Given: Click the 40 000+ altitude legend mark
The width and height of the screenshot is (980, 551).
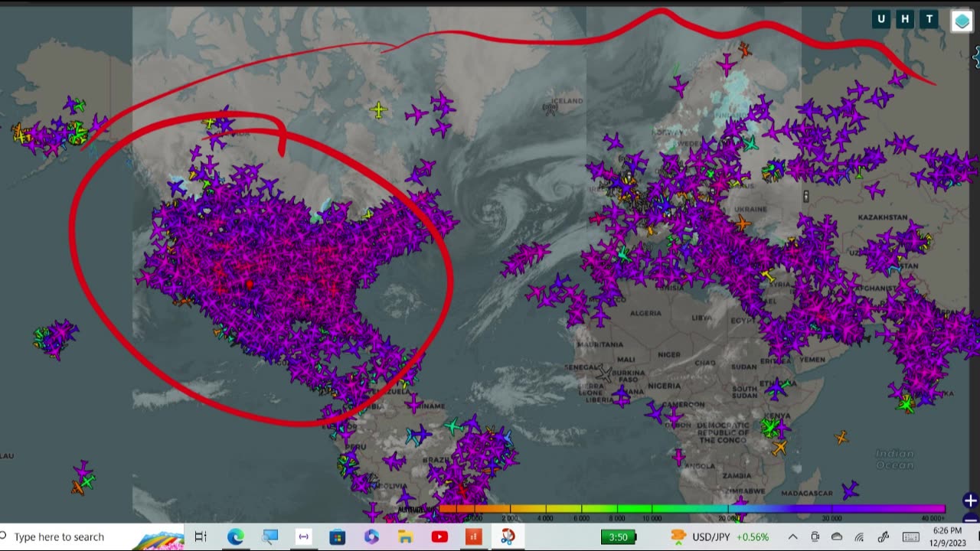Looking at the screenshot, I should coord(934,518).
